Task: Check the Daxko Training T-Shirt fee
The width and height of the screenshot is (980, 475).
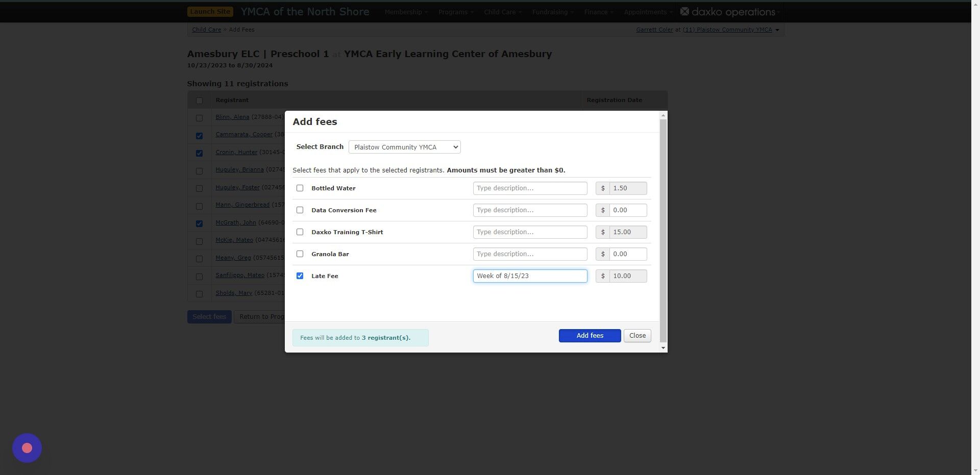Action: 300,232
